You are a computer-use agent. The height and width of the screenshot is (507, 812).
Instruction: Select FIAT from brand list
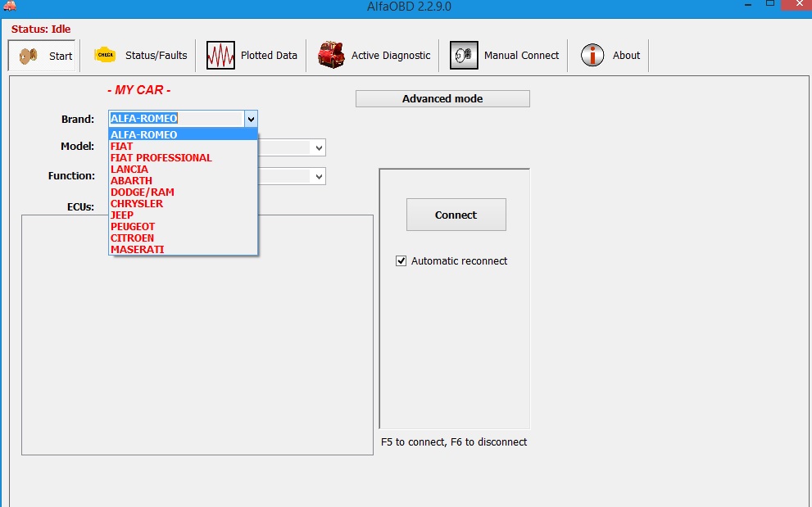pos(122,147)
